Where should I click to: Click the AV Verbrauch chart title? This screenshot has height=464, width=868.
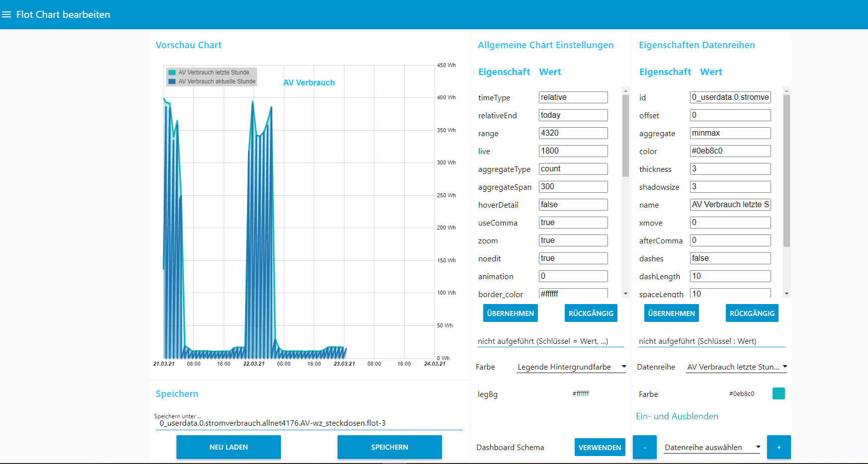click(x=309, y=82)
